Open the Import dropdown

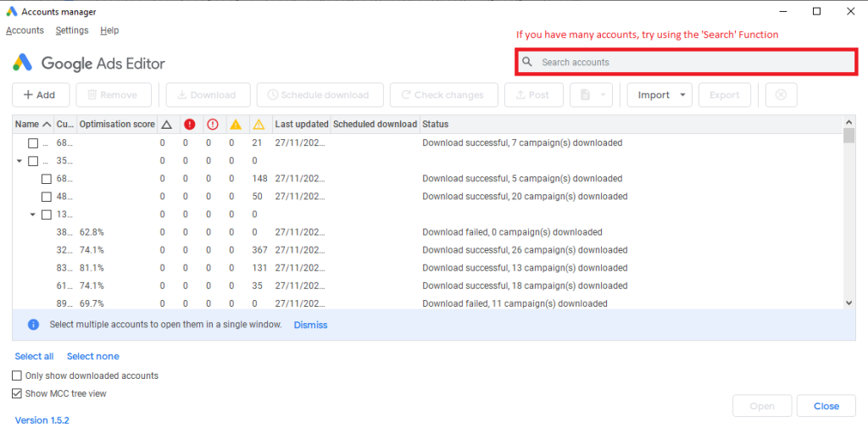pyautogui.click(x=659, y=95)
